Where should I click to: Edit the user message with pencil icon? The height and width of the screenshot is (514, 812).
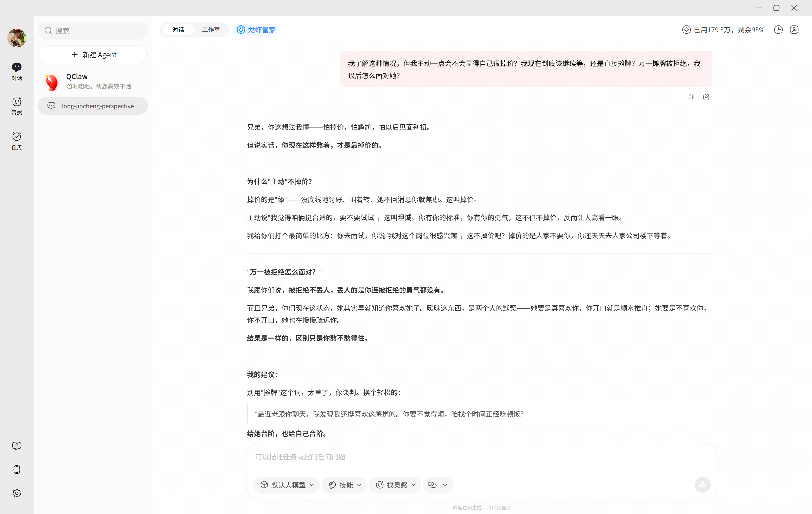(x=706, y=97)
